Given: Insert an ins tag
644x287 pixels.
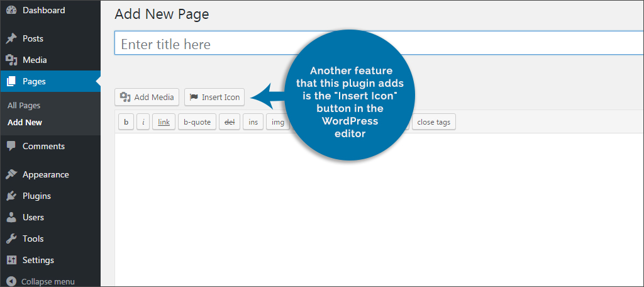Looking at the screenshot, I should pyautogui.click(x=253, y=122).
